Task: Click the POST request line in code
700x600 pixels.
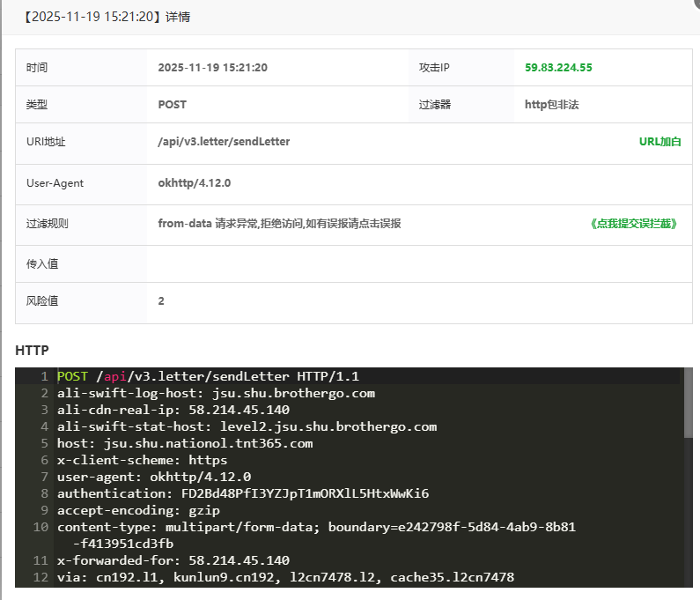Action: pyautogui.click(x=208, y=376)
